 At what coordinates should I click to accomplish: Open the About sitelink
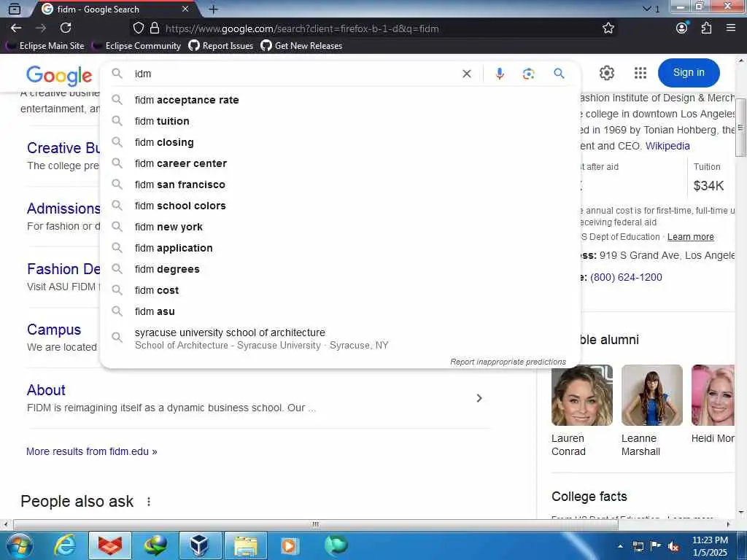(46, 390)
